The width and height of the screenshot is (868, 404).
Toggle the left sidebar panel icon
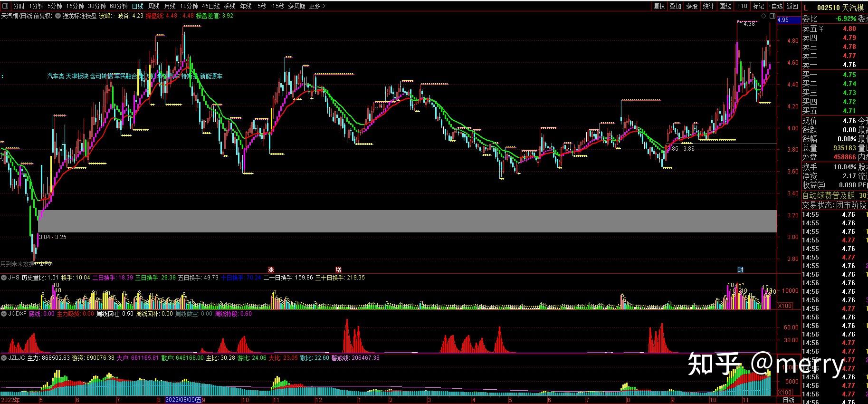pos(5,6)
